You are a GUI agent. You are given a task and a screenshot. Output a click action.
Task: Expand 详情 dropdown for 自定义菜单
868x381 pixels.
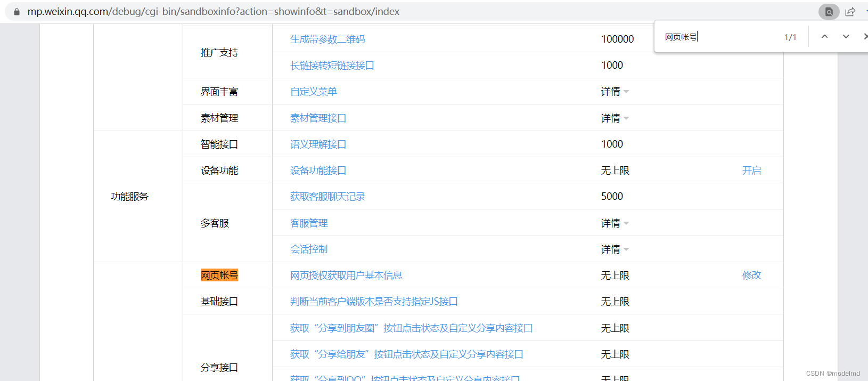tap(615, 92)
